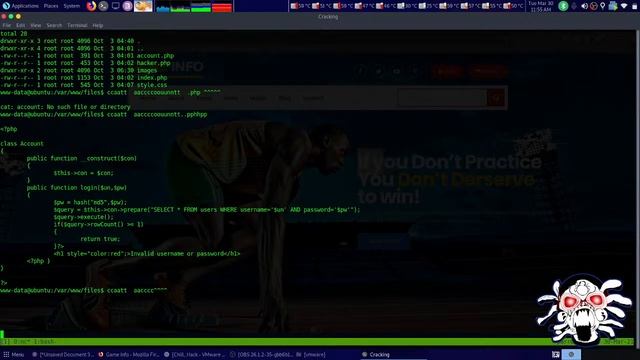Click the fish applet in top panel

pos(143,6)
